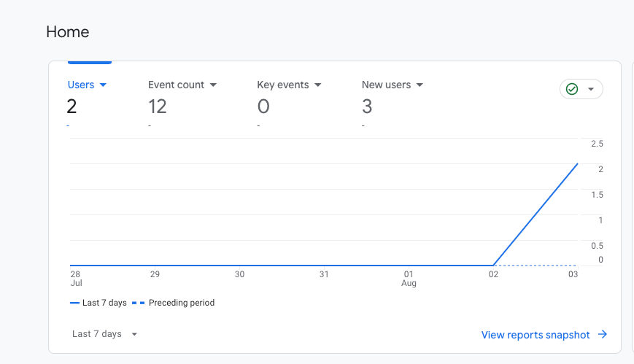634x364 pixels.
Task: Click the 02 date label on chart axis
Action: [494, 274]
